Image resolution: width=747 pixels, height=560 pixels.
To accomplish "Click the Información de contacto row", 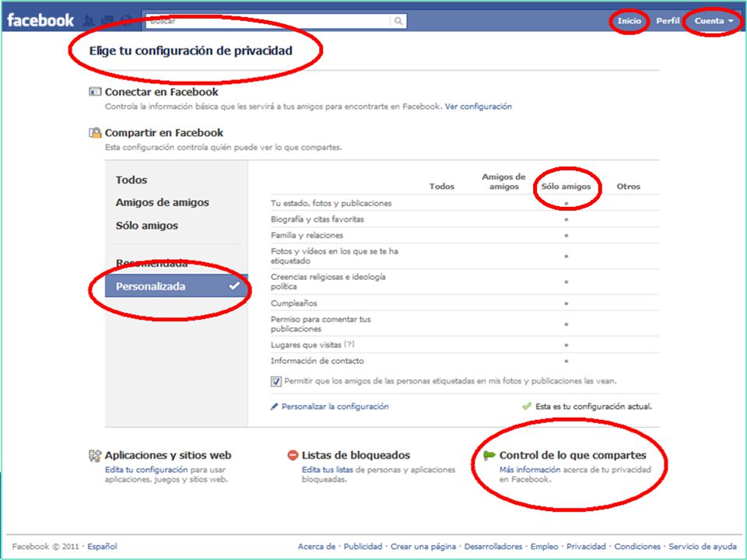I will 465,361.
